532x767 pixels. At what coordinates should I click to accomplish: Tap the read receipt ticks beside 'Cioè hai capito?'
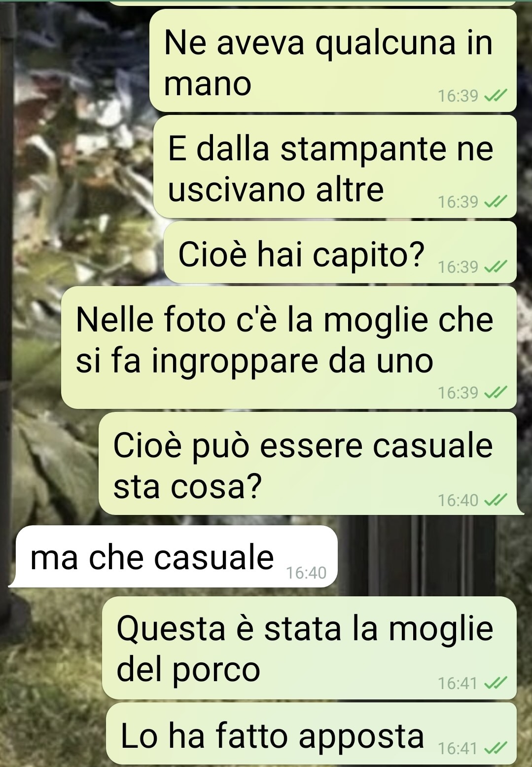495,267
